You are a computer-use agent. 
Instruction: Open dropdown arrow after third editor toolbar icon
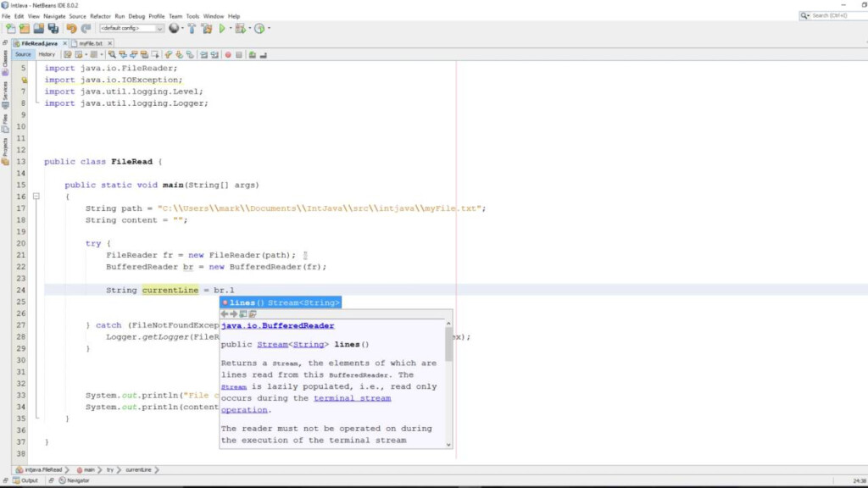tap(102, 55)
